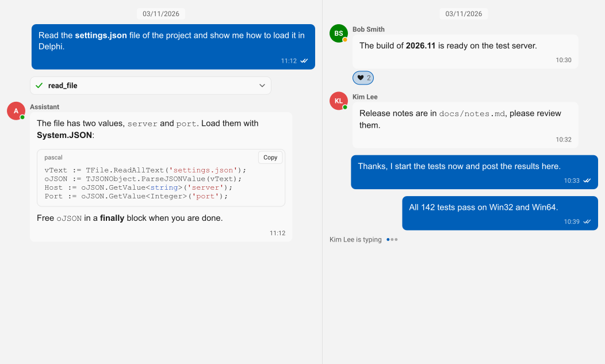Click the bold 'settings.json' in user message
Viewport: 605px width, 364px height.
(101, 35)
